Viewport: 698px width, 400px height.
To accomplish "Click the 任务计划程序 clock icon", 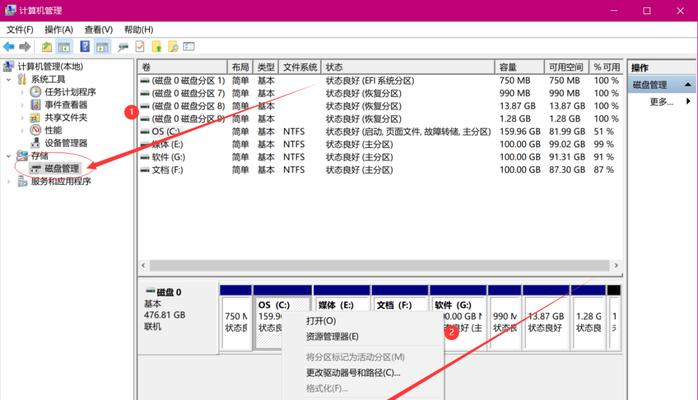I will point(36,92).
